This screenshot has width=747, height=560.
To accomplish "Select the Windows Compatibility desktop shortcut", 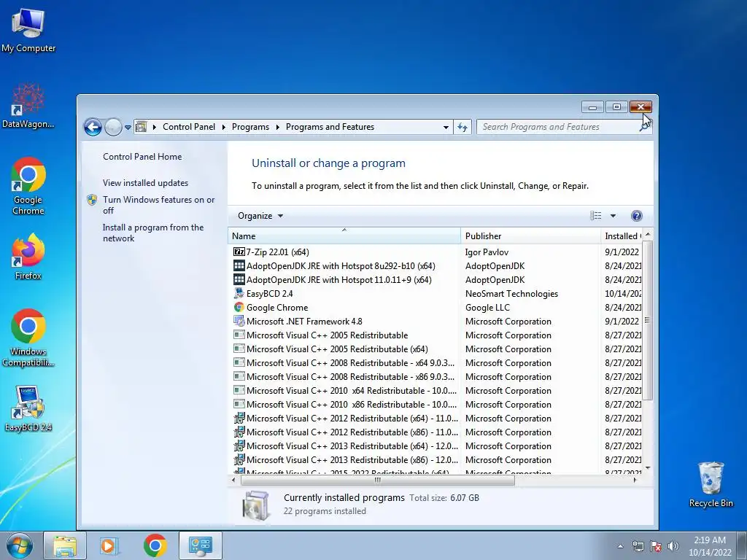I will [x=28, y=338].
